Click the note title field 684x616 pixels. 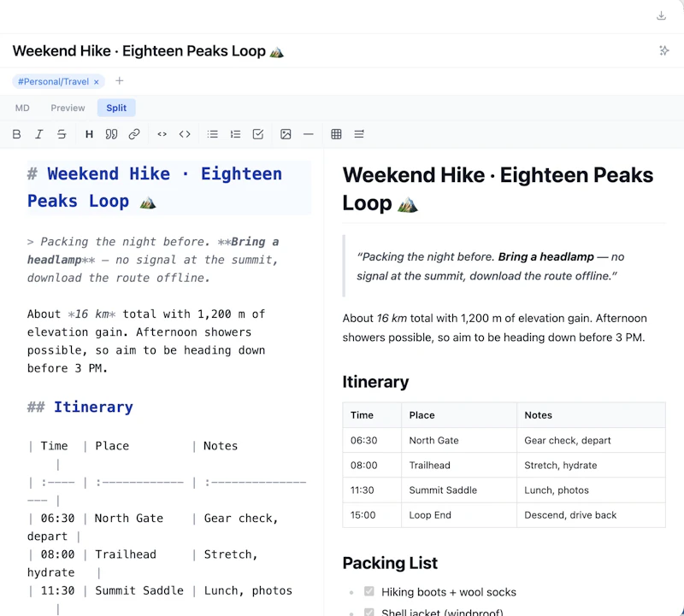[148, 51]
